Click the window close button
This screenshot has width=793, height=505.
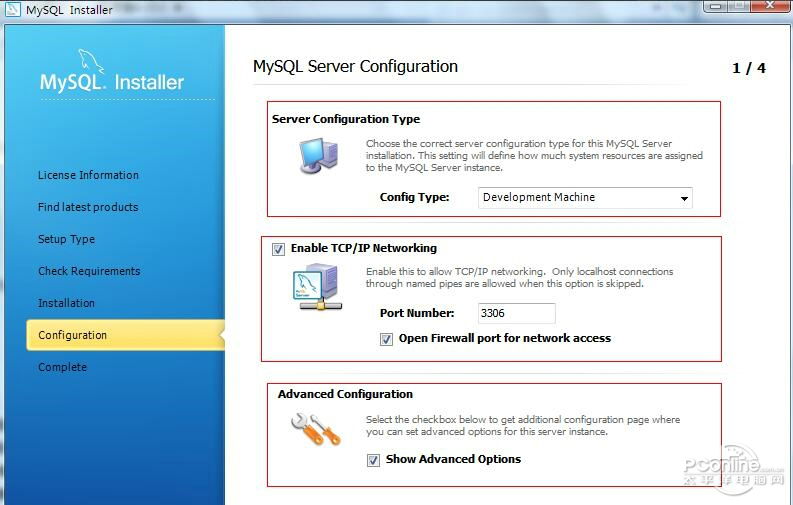[770, 6]
